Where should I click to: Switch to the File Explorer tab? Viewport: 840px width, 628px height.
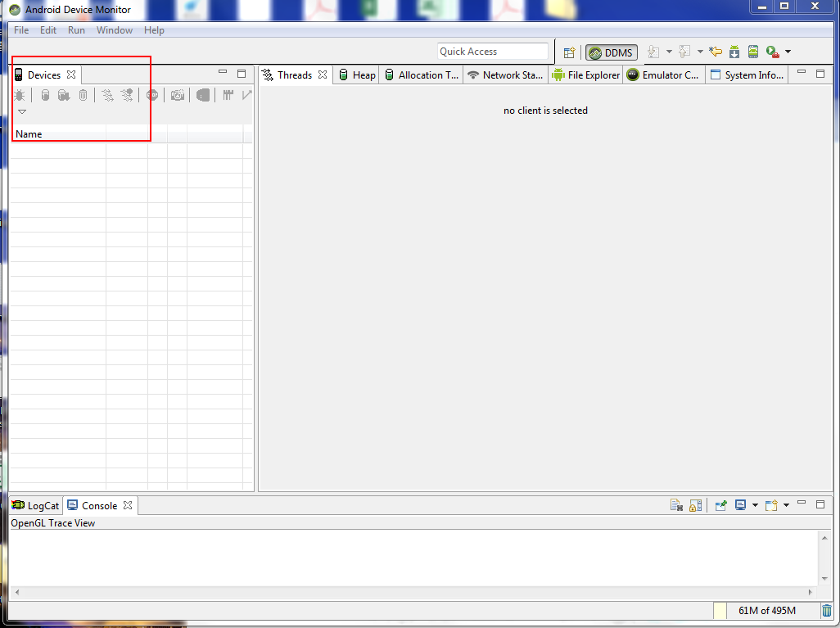click(586, 75)
